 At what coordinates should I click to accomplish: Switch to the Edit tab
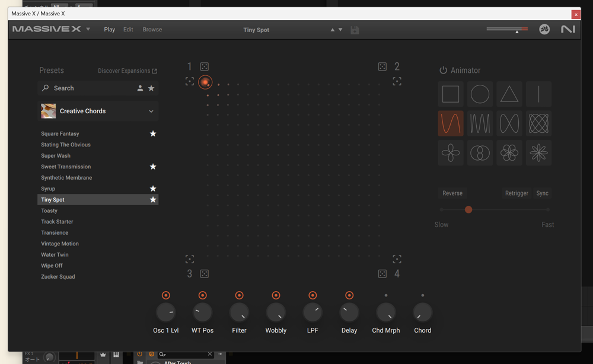pyautogui.click(x=128, y=30)
